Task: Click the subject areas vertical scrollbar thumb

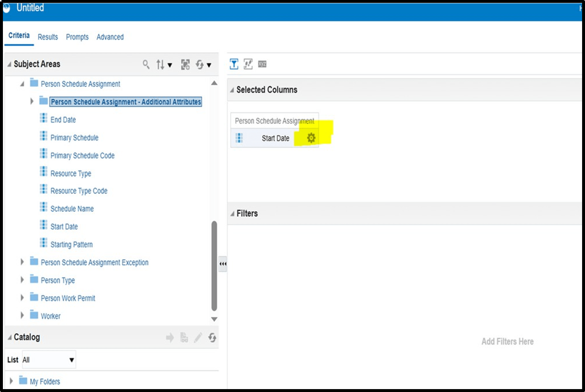Action: pyautogui.click(x=214, y=265)
